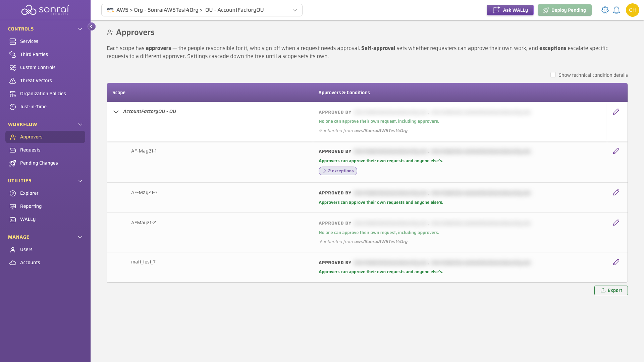Click the Ask WALLy button
The width and height of the screenshot is (644, 362).
(x=510, y=10)
